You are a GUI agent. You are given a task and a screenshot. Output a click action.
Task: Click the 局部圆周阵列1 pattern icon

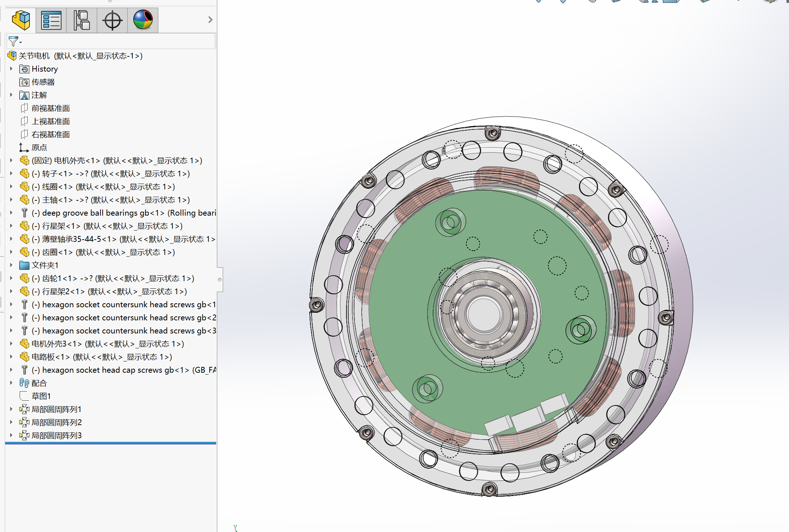coord(24,409)
